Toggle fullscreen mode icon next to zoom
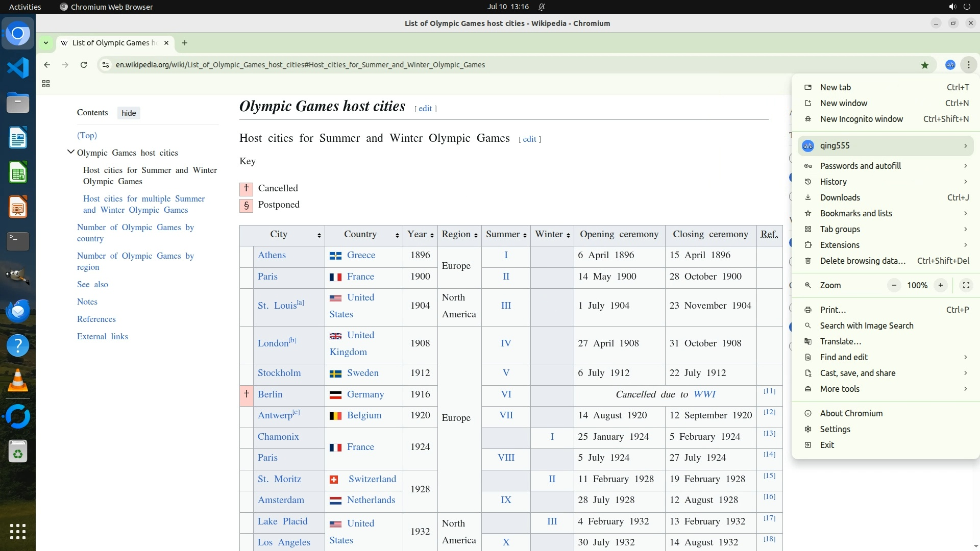The width and height of the screenshot is (980, 551). pyautogui.click(x=966, y=285)
